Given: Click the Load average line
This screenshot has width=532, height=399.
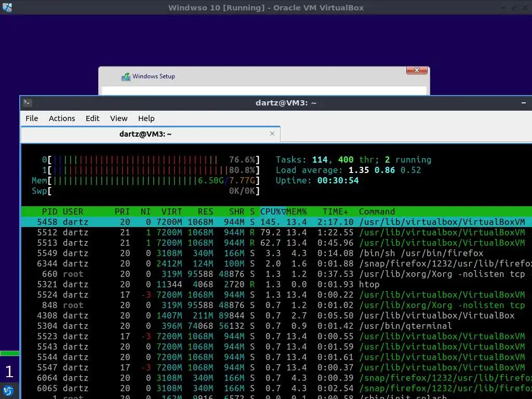Looking at the screenshot, I should 348,170.
